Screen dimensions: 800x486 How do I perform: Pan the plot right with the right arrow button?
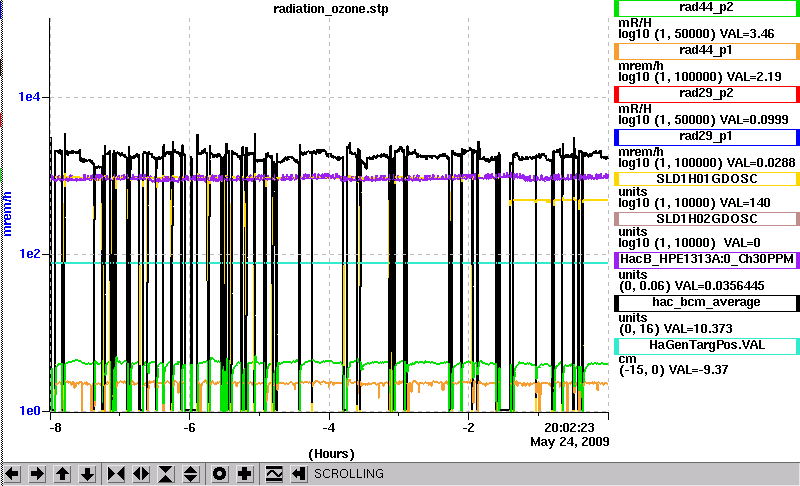37,474
